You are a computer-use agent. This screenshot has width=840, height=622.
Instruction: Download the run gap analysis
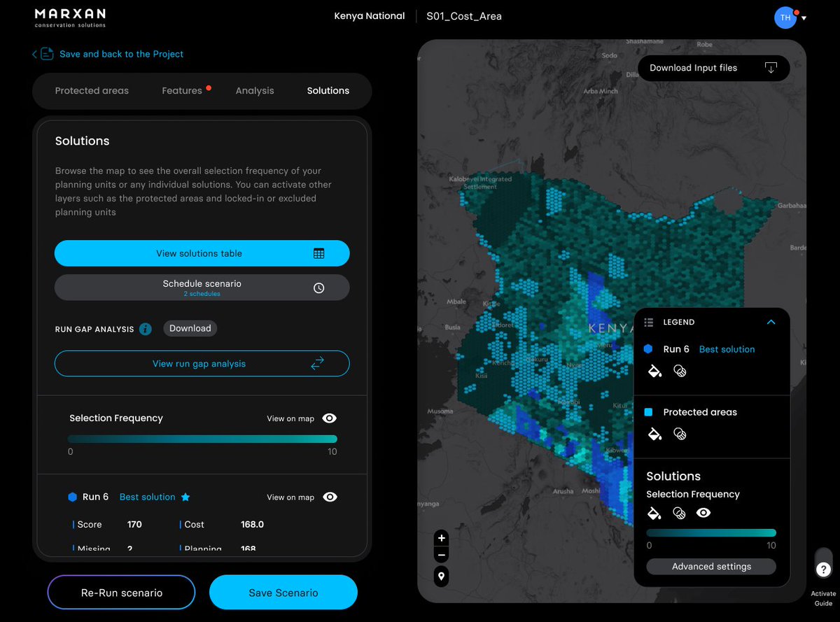[x=190, y=328]
